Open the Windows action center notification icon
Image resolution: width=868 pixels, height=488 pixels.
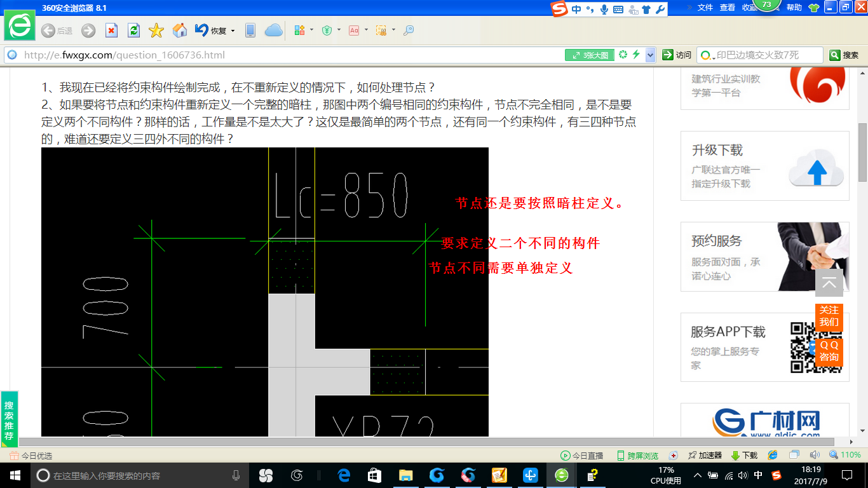point(847,475)
